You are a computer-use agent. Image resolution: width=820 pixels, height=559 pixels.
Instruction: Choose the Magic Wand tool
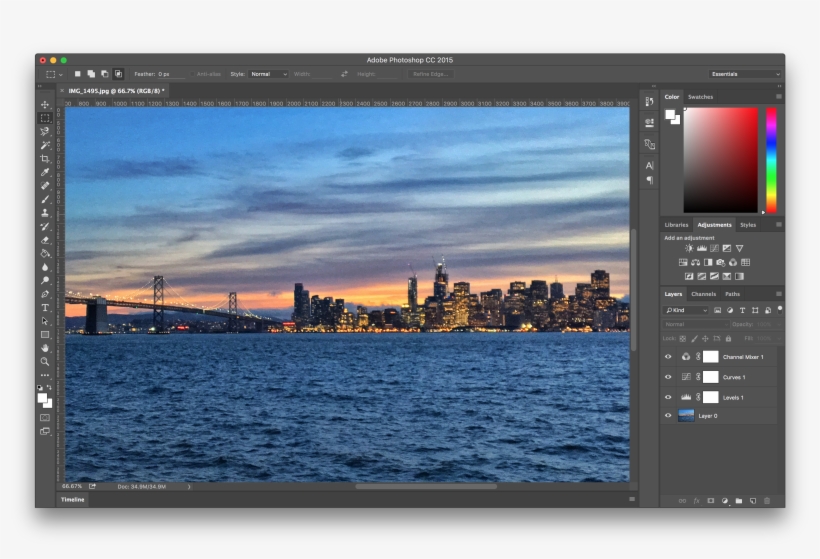[x=45, y=145]
